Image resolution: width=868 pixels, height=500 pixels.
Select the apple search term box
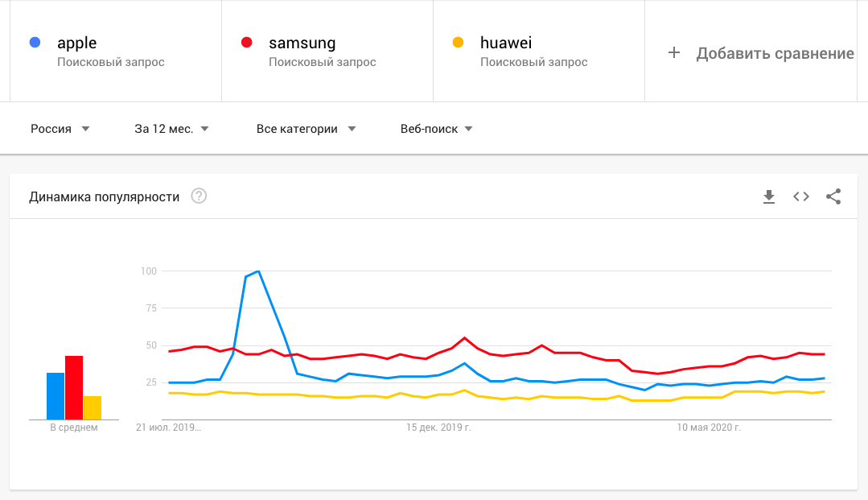[x=116, y=51]
